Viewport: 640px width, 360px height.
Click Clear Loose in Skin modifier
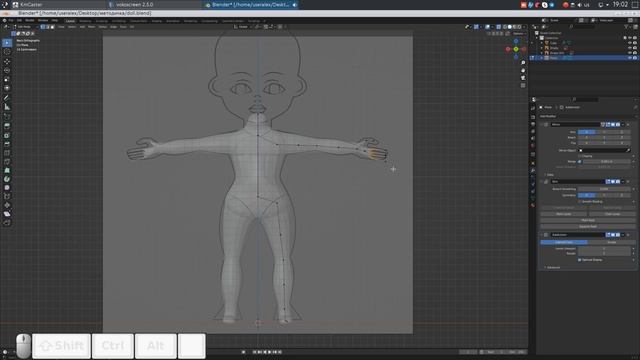612,214
